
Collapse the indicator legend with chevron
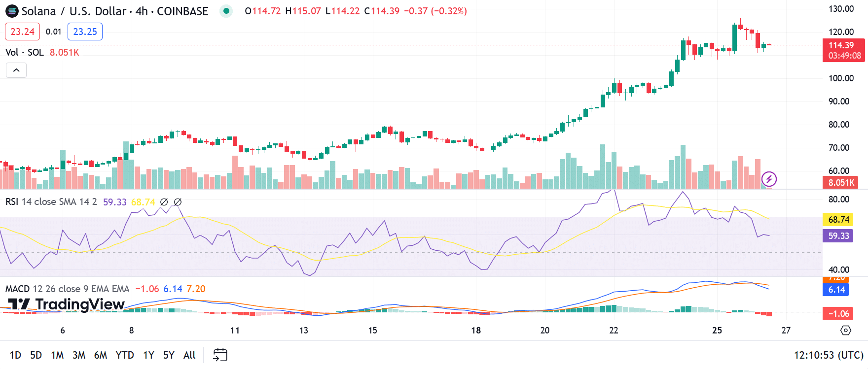tap(16, 70)
